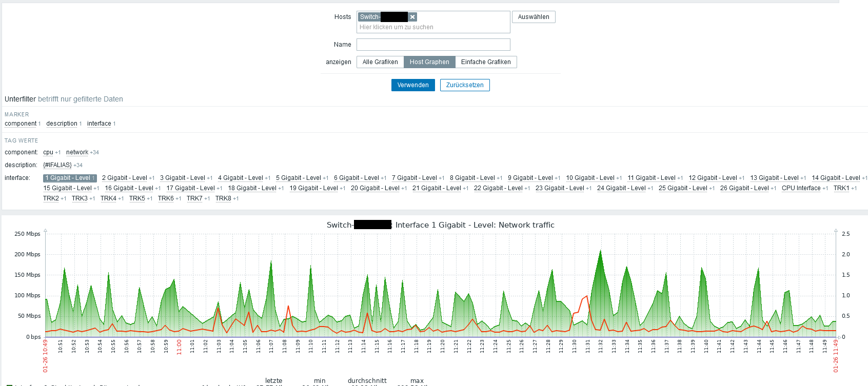Viewport: 868px width, 386px height.
Task: Click the Auswählen button
Action: click(534, 17)
